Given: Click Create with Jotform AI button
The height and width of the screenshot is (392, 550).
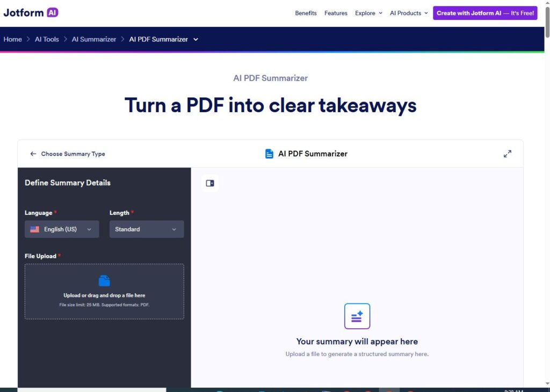Looking at the screenshot, I should coord(485,13).
